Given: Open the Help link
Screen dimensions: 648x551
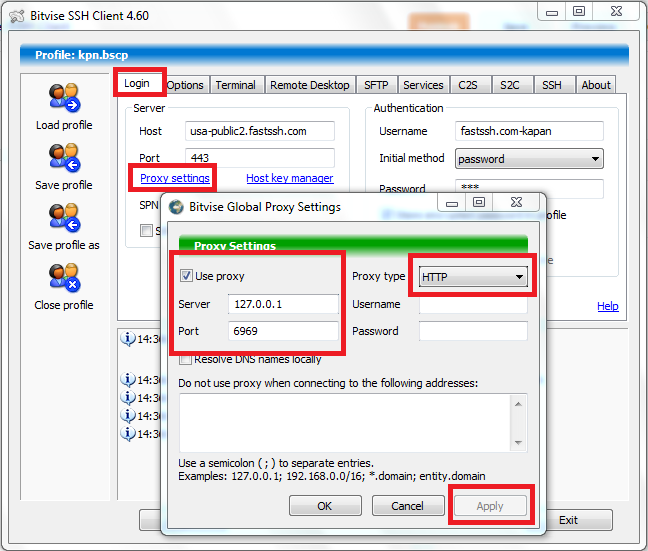Looking at the screenshot, I should (608, 306).
